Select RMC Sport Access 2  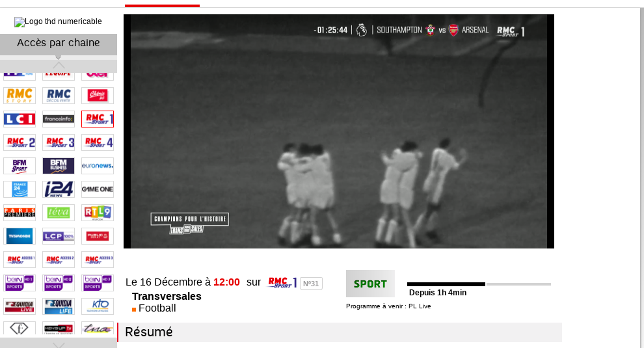pos(59,260)
